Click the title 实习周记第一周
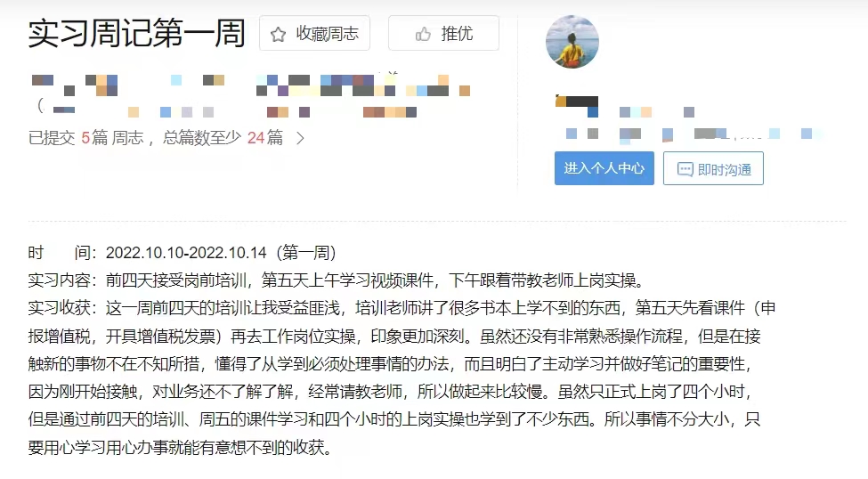This screenshot has width=868, height=479. (x=137, y=33)
